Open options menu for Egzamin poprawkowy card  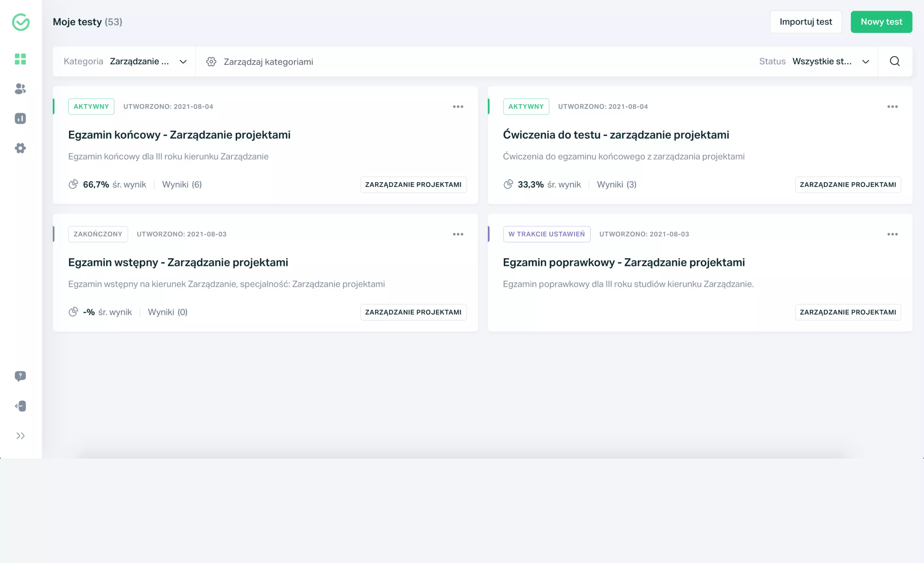(x=892, y=234)
